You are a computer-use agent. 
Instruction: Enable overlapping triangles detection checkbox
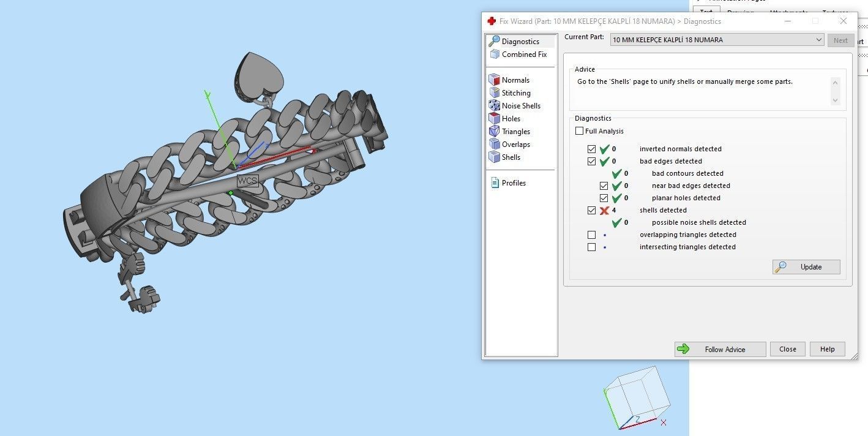pos(591,235)
